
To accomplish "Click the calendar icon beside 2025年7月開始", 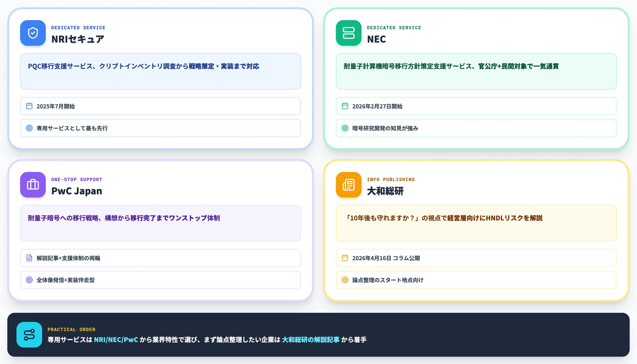I will pyautogui.click(x=29, y=106).
